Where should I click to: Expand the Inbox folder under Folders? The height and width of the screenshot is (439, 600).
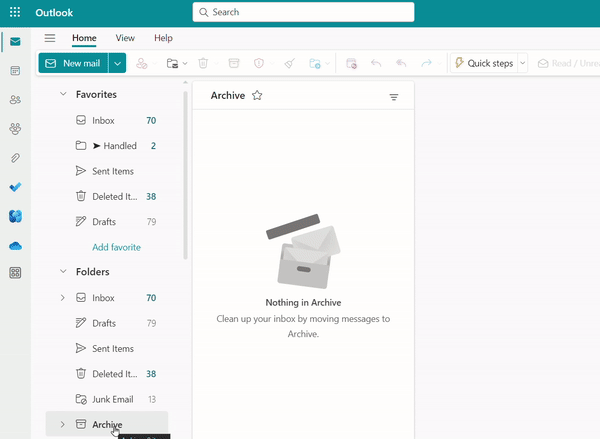pyautogui.click(x=63, y=298)
